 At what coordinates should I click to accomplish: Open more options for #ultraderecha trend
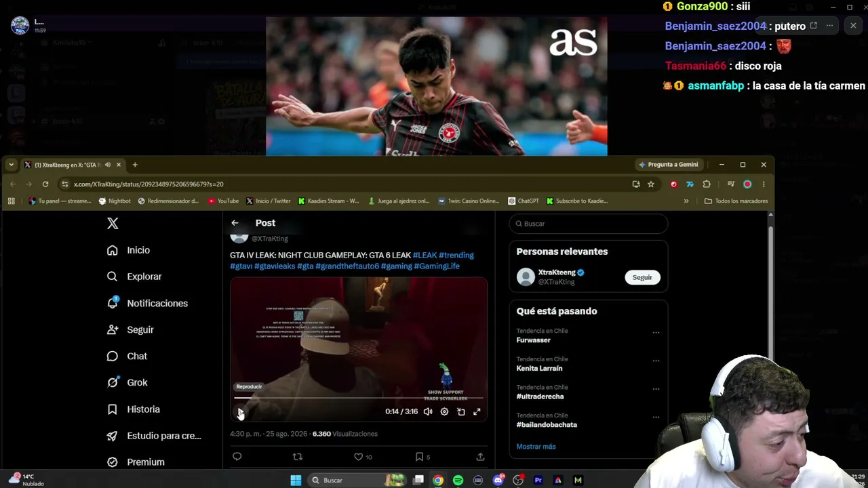[x=656, y=389]
